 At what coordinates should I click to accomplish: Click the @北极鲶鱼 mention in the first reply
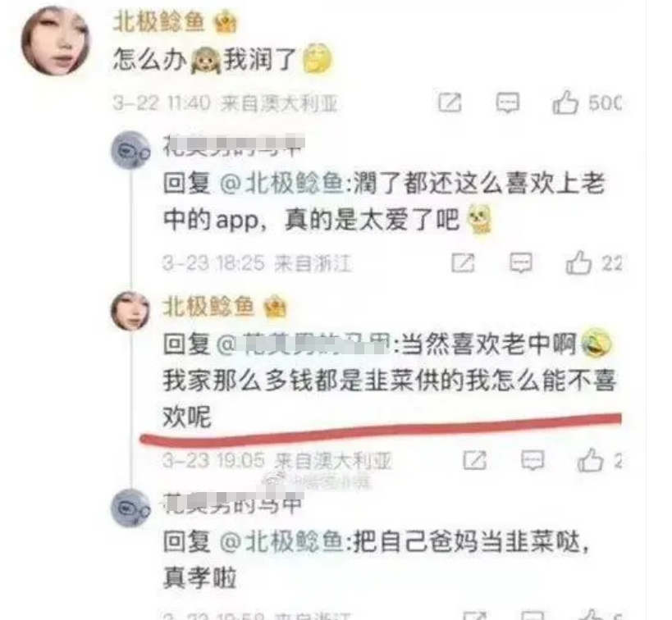tap(281, 184)
